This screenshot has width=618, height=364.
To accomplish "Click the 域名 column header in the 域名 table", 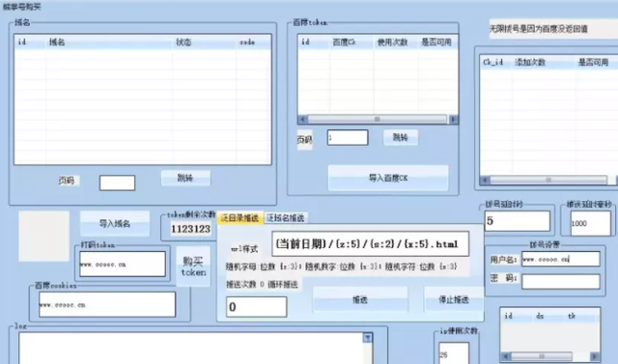I will coord(109,42).
